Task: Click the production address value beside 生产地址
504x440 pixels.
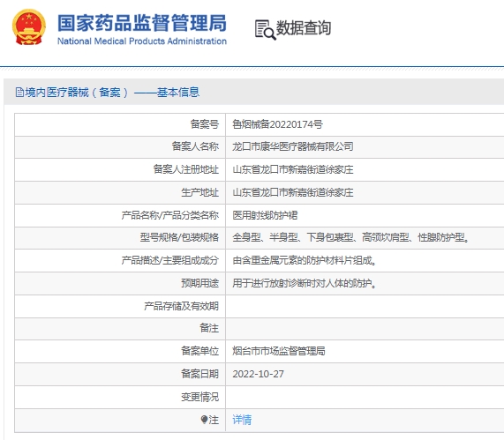Action: (293, 192)
